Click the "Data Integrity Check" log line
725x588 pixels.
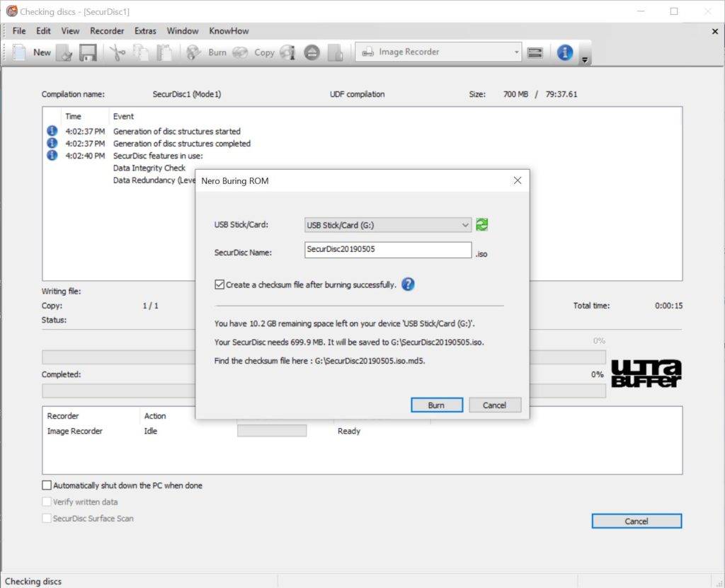pyautogui.click(x=149, y=168)
